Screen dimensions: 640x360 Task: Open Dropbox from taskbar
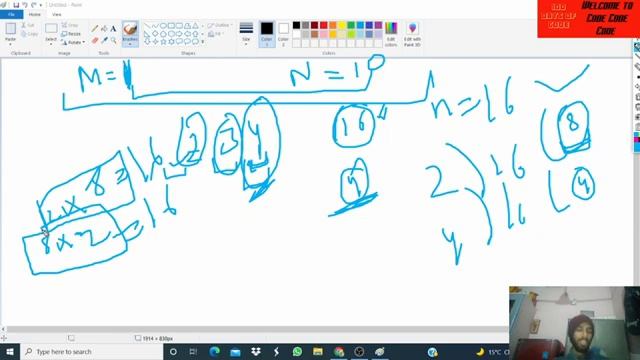tap(256, 351)
